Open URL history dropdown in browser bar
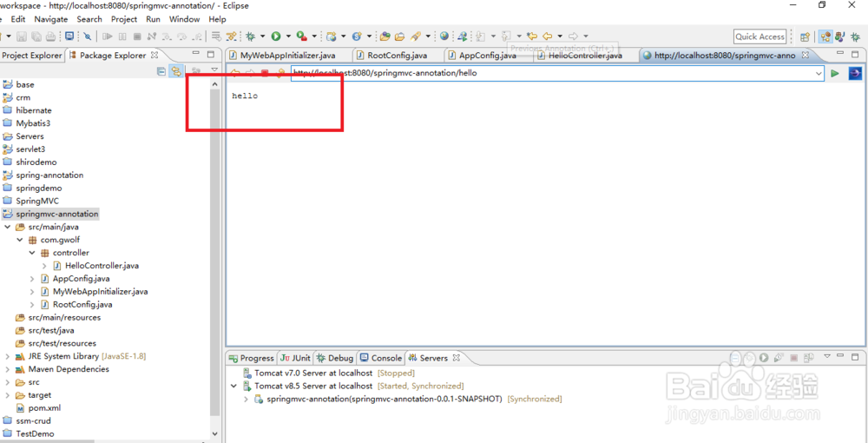 [x=819, y=73]
